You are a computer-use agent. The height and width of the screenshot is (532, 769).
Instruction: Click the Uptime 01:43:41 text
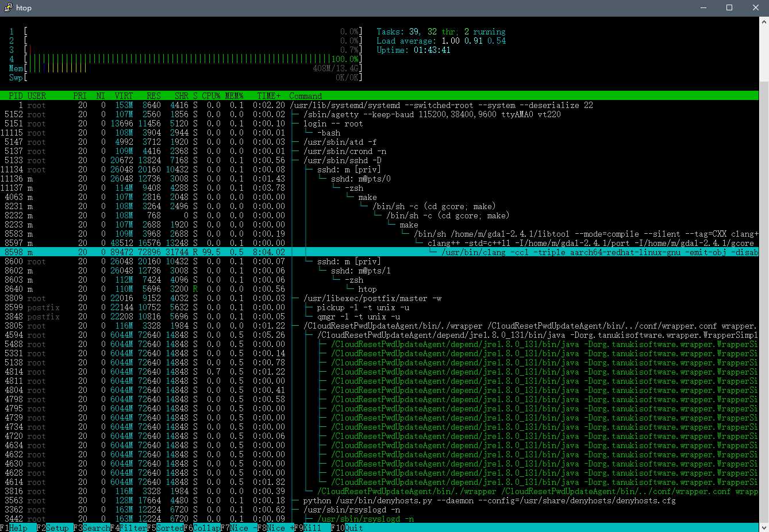pyautogui.click(x=414, y=50)
